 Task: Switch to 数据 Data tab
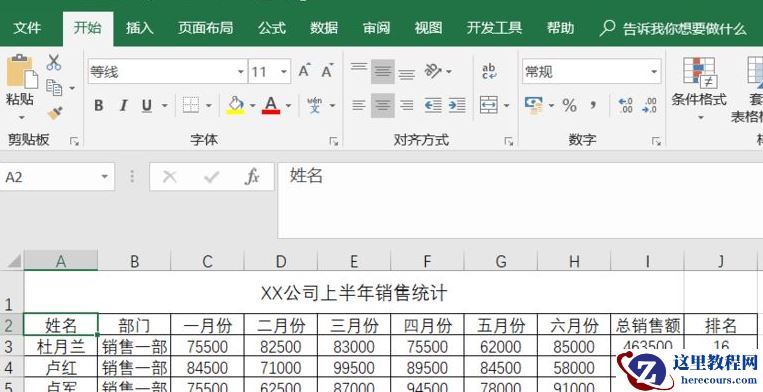pos(324,28)
